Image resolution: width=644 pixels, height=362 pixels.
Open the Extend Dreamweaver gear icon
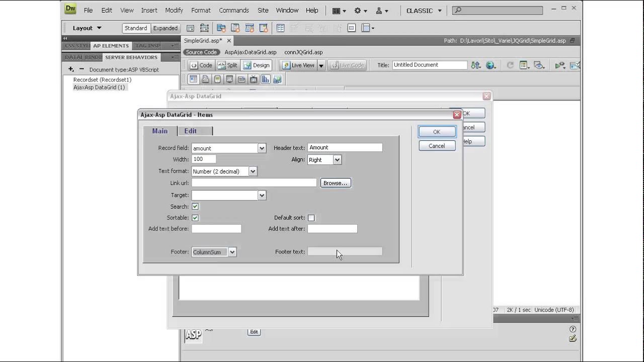[360, 10]
